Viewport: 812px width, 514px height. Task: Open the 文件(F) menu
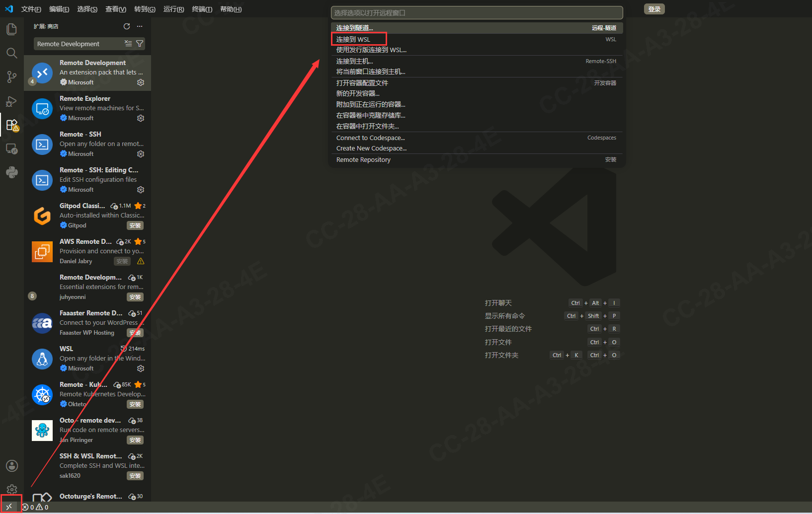[x=31, y=9]
